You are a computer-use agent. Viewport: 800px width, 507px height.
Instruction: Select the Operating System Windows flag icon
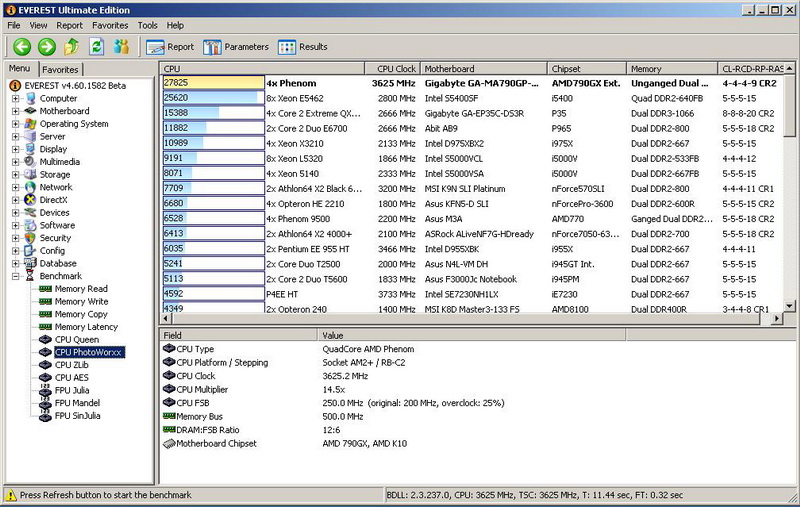pyautogui.click(x=31, y=123)
